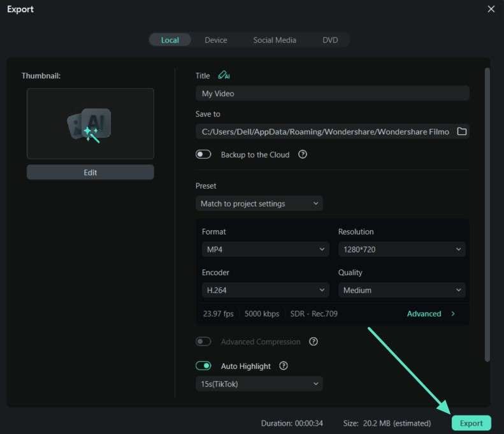The width and height of the screenshot is (504, 434).
Task: Show help for Advanced Compression
Action: [x=313, y=342]
